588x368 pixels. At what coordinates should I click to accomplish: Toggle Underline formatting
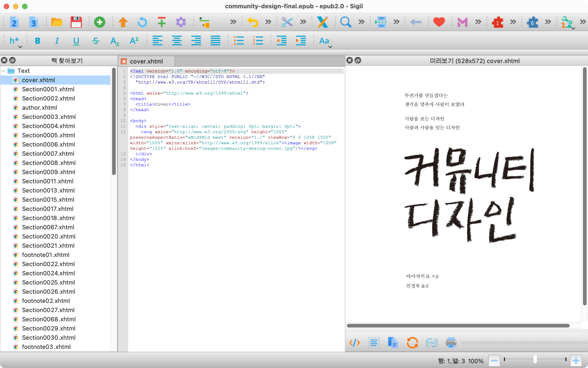76,41
